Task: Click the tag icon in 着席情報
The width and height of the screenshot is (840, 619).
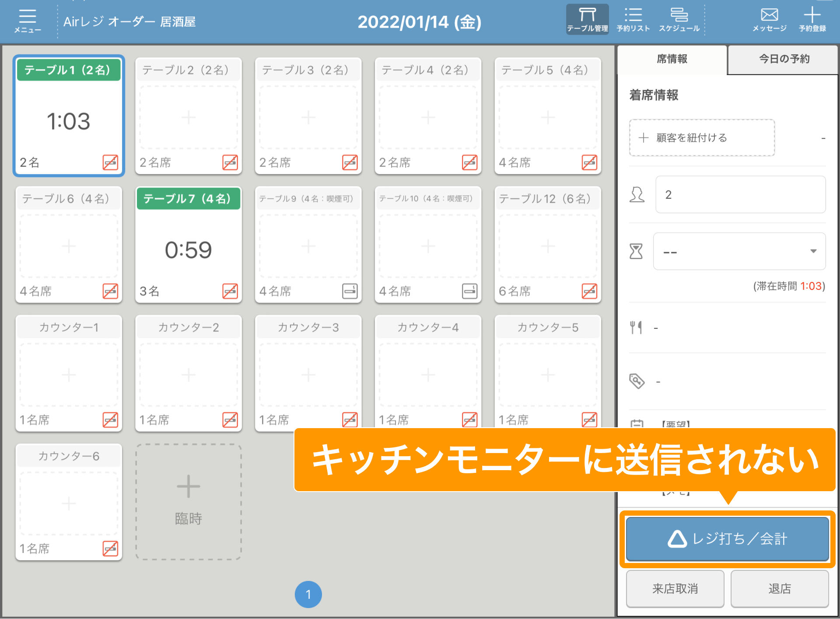Action: coord(637,381)
